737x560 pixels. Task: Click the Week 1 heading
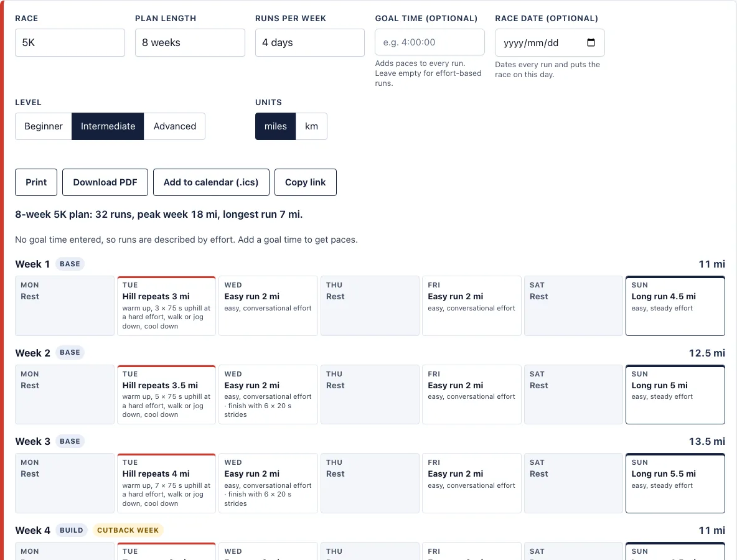(x=32, y=264)
